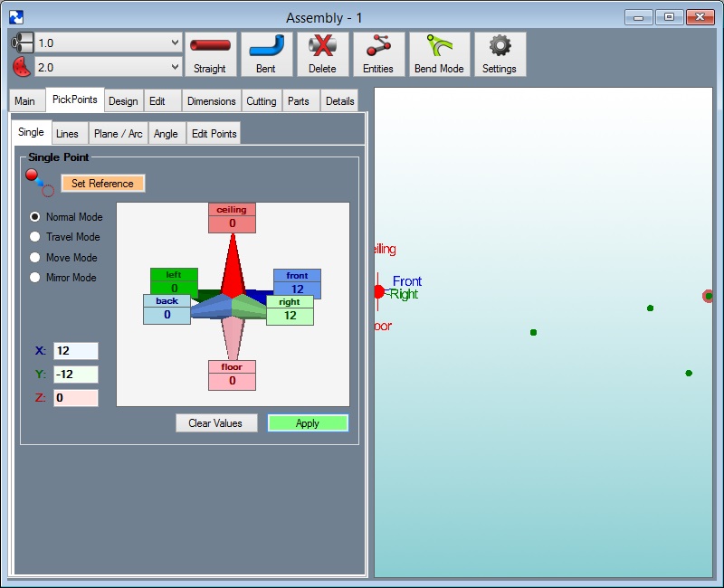Click the X coordinate field
The width and height of the screenshot is (724, 588).
coord(76,351)
